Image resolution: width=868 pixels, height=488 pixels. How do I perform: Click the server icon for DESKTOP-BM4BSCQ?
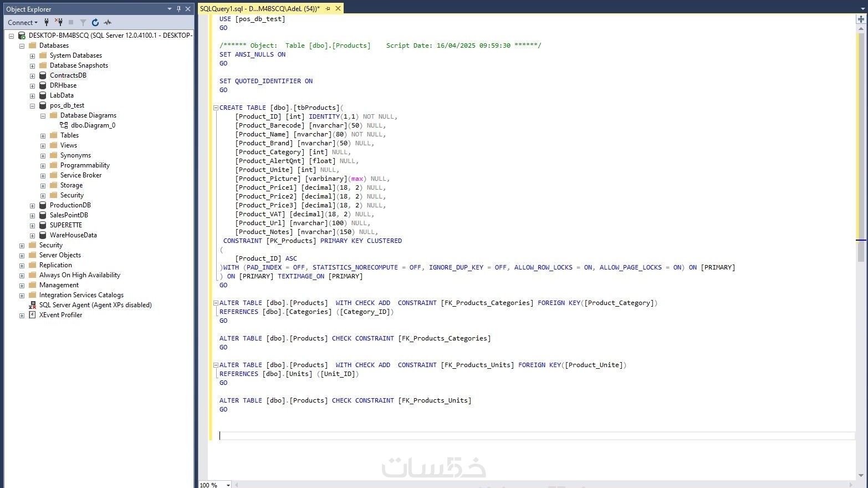(x=22, y=35)
